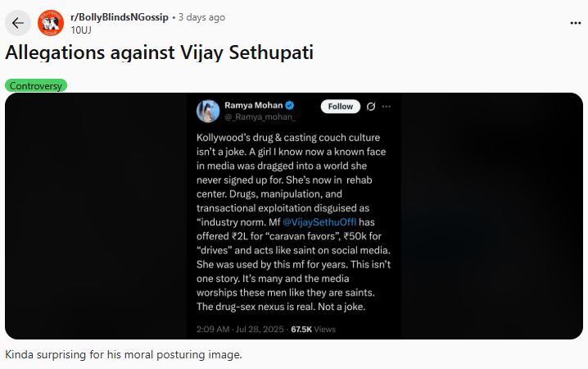Image resolution: width=588 pixels, height=369 pixels.
Task: Filter by the green Controversy flair
Action: pyautogui.click(x=36, y=85)
